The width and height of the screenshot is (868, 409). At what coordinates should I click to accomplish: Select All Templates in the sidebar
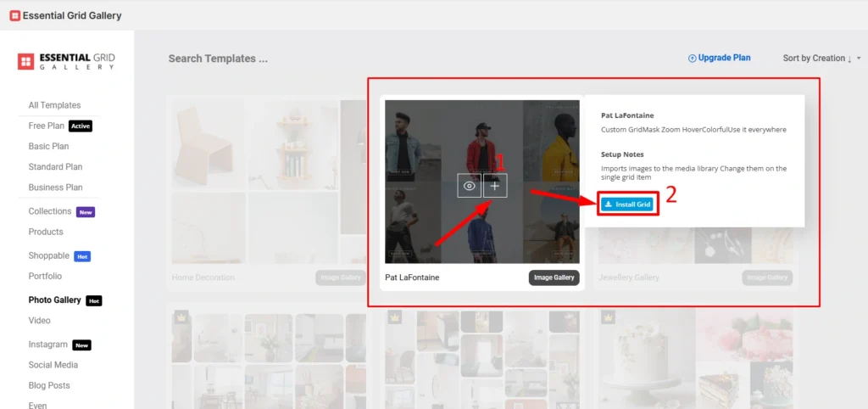pos(54,105)
